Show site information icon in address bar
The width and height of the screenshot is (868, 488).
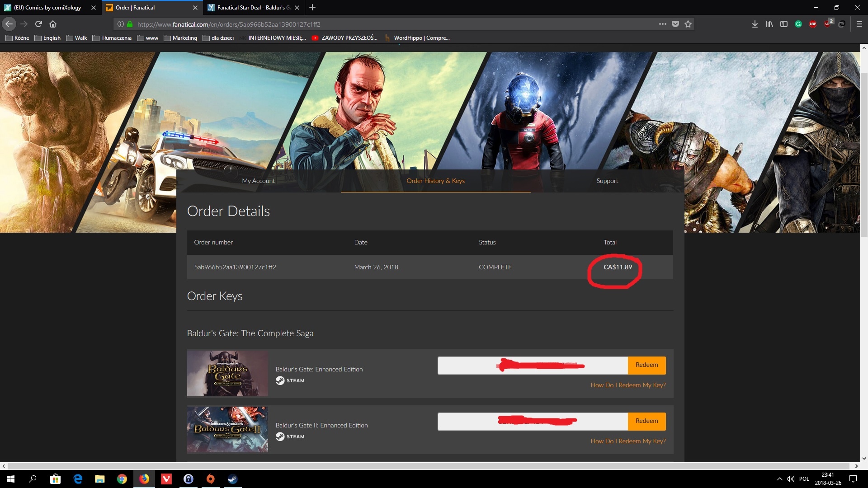click(x=121, y=24)
